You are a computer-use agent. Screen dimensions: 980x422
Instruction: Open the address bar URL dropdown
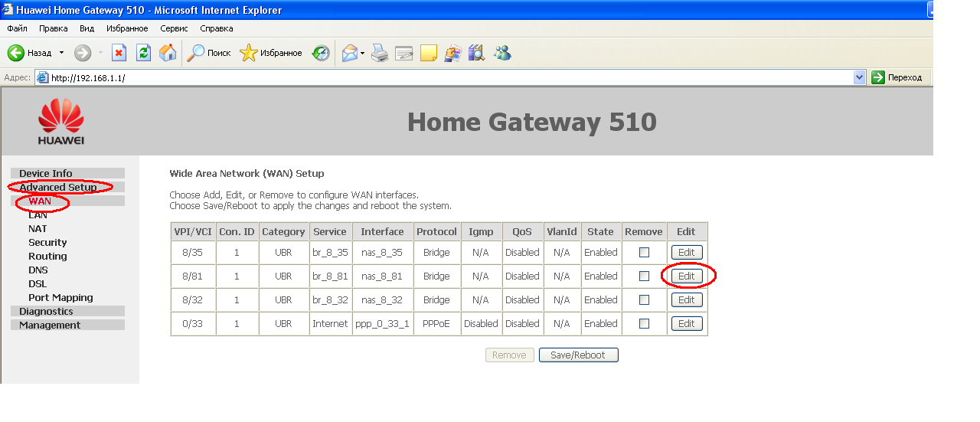(x=859, y=77)
